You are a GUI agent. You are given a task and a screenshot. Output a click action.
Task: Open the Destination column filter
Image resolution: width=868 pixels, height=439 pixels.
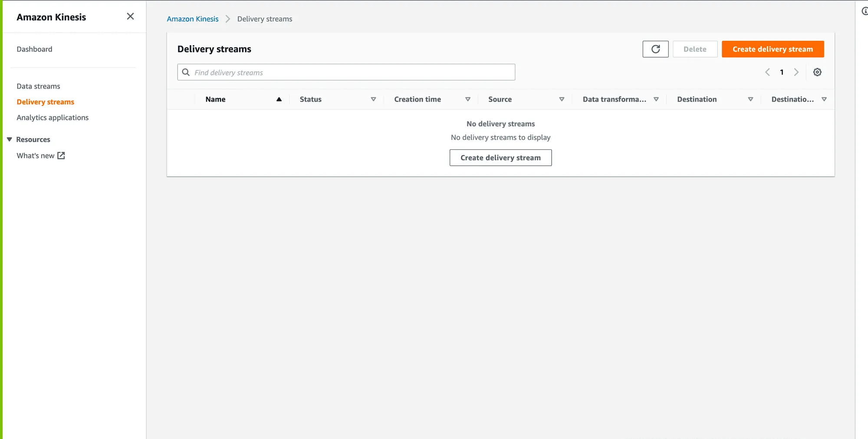click(x=751, y=99)
